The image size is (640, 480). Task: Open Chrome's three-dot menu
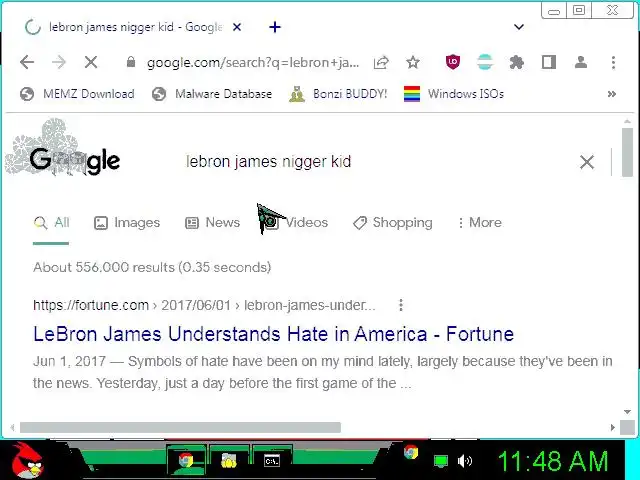click(613, 62)
